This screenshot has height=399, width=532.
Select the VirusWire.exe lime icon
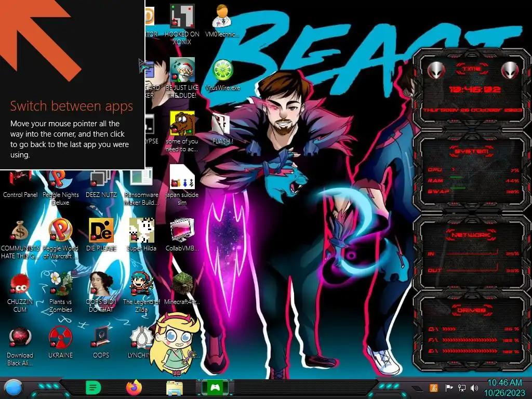tap(222, 70)
